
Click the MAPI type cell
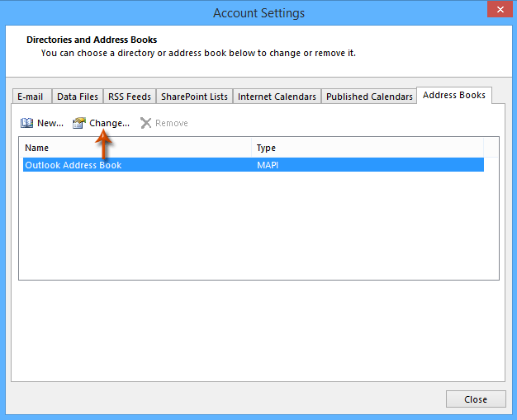click(269, 165)
